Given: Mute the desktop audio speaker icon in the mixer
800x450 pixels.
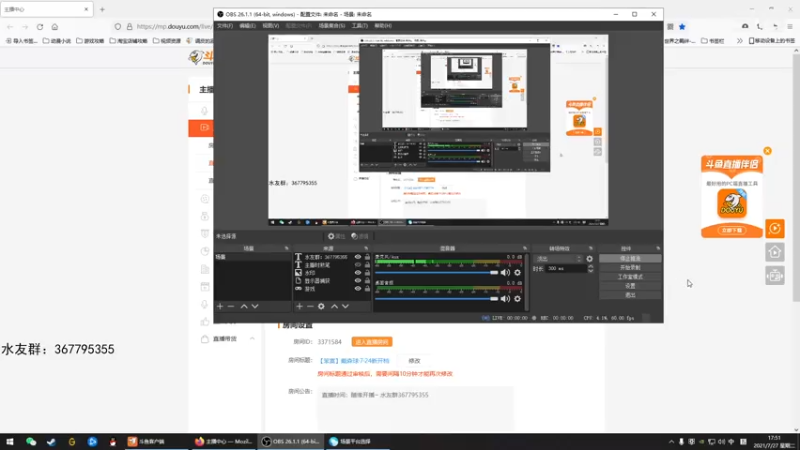Looking at the screenshot, I should [x=505, y=298].
